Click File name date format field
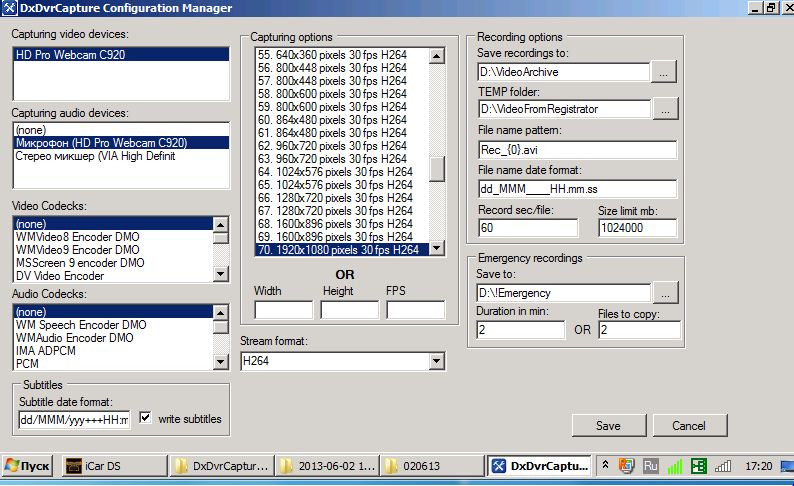The height and width of the screenshot is (486, 794). pos(578,189)
